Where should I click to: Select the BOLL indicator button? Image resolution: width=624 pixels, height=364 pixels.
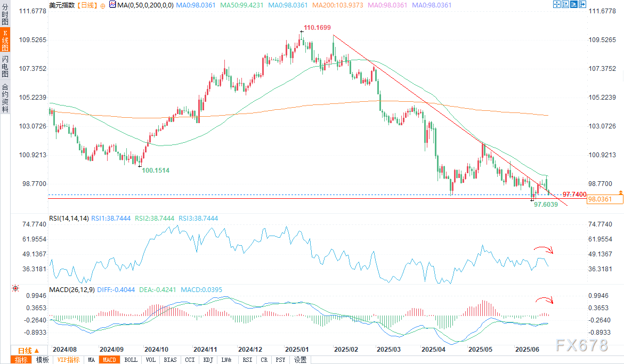(x=131, y=360)
